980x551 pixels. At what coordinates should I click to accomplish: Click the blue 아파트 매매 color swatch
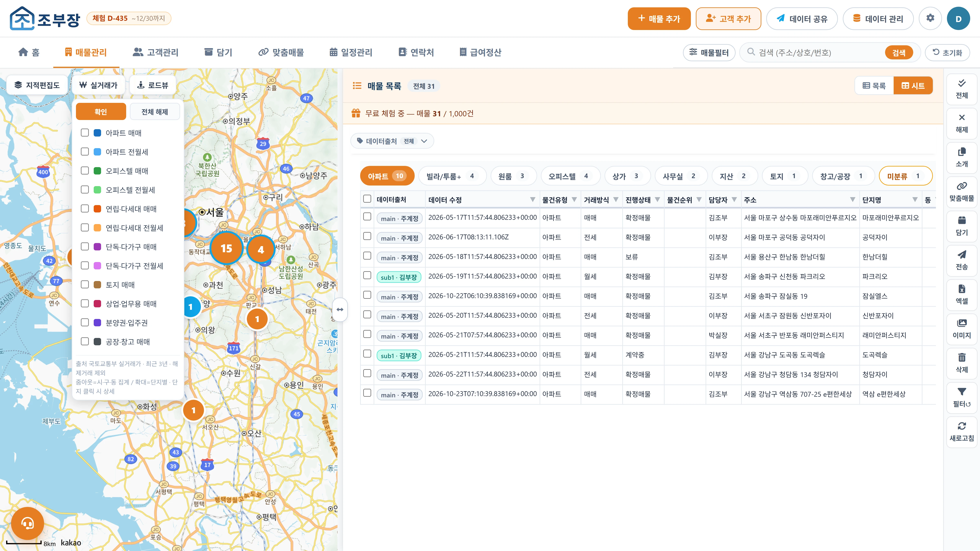[97, 133]
